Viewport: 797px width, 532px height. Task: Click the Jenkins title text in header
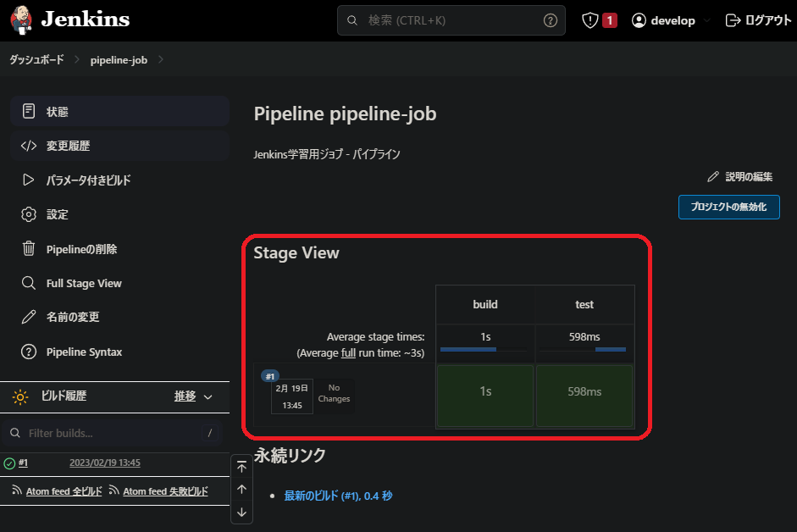[86, 19]
